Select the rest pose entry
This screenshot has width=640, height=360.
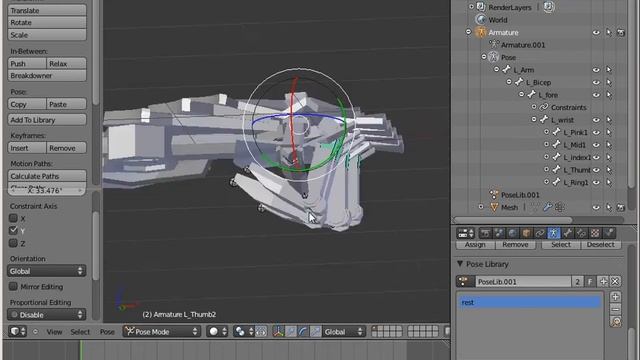tap(529, 302)
